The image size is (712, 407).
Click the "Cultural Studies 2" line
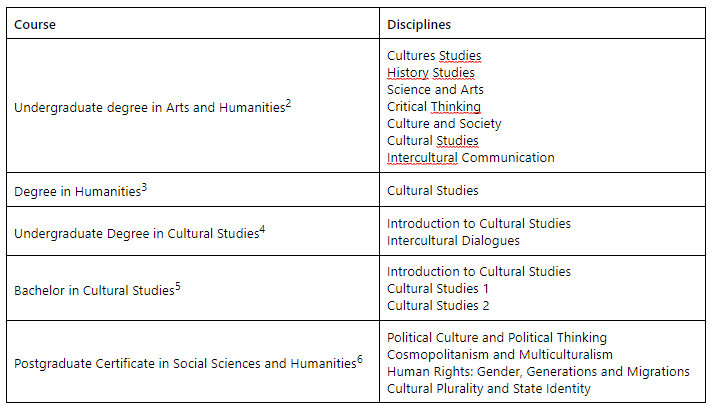438,306
